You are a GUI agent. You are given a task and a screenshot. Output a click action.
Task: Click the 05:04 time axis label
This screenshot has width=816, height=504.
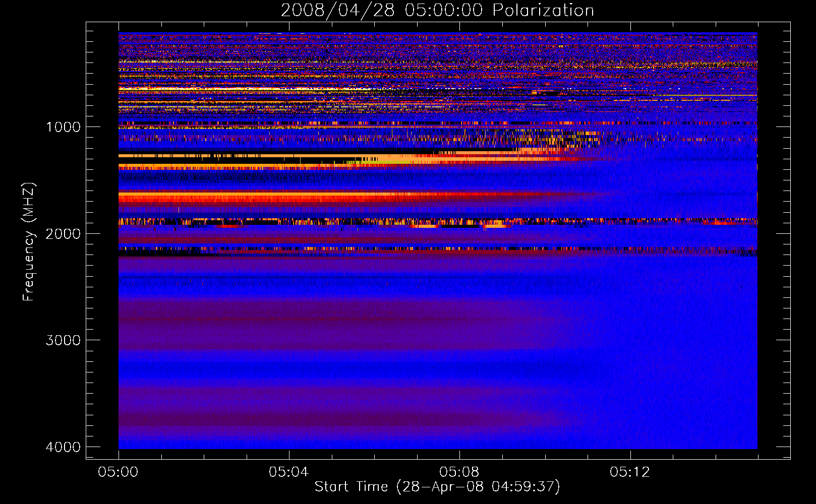coord(288,472)
